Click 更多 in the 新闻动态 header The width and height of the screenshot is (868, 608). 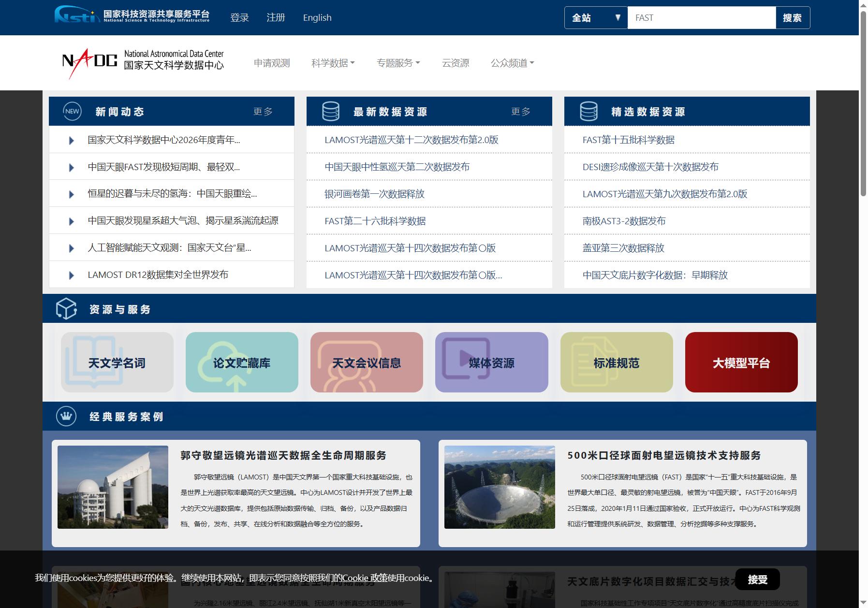(263, 112)
